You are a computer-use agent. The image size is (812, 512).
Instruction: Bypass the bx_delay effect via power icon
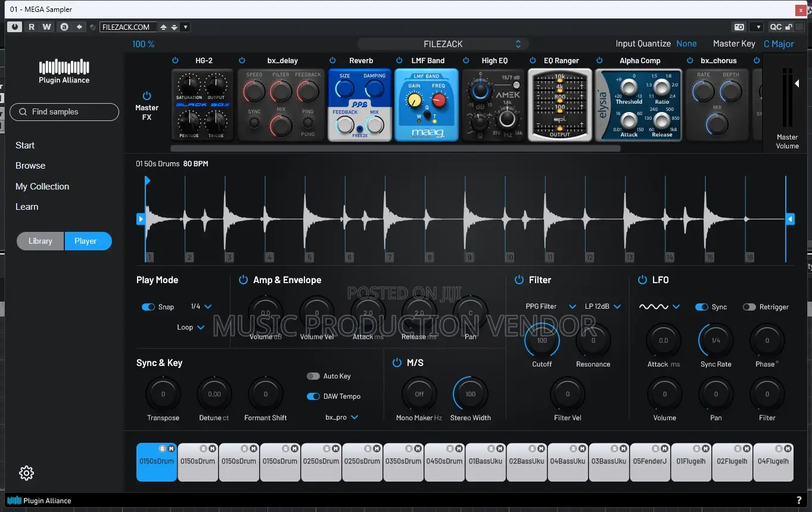click(x=242, y=60)
